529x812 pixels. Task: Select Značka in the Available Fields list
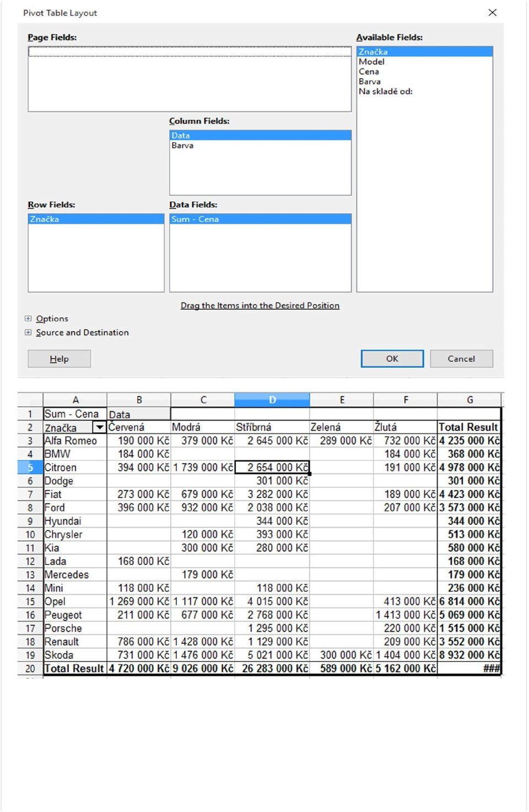point(424,52)
